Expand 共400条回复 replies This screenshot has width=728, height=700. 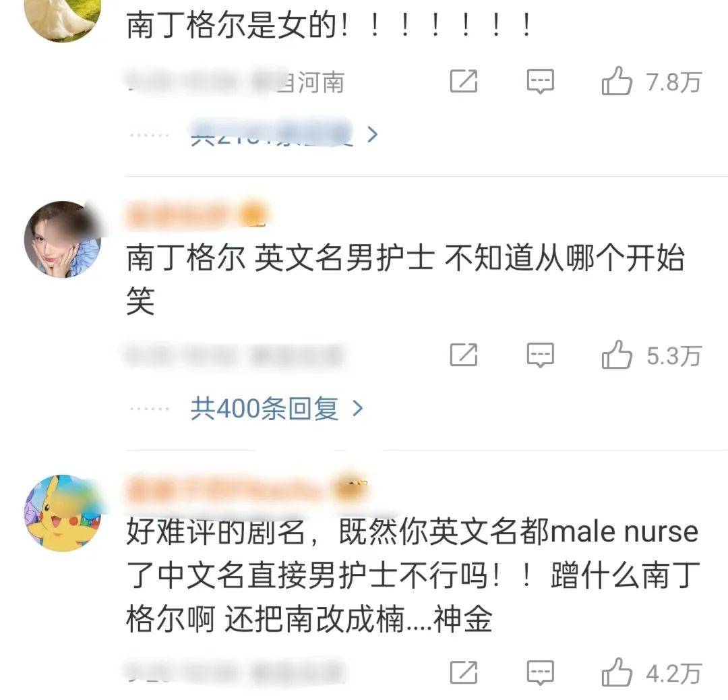pos(265,409)
